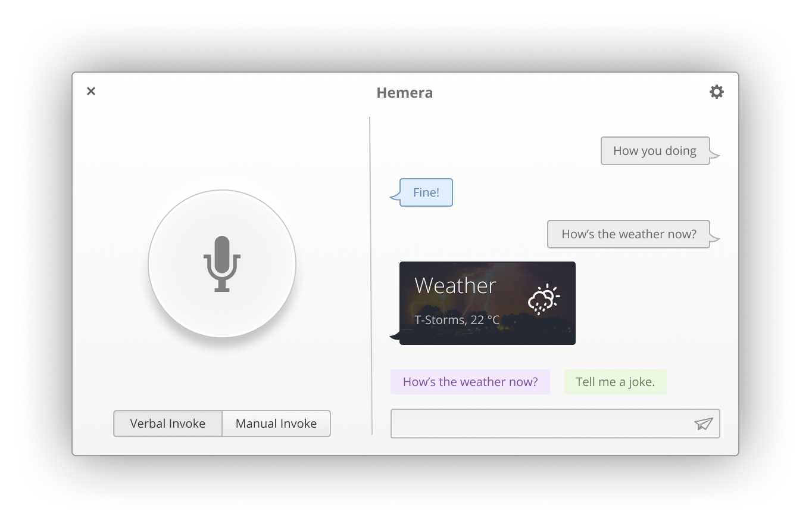Choose the "Tell me a joke." suggestion

coord(616,382)
